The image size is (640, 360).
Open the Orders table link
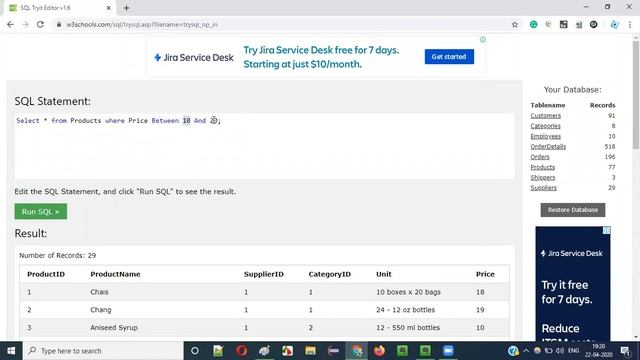pos(540,157)
